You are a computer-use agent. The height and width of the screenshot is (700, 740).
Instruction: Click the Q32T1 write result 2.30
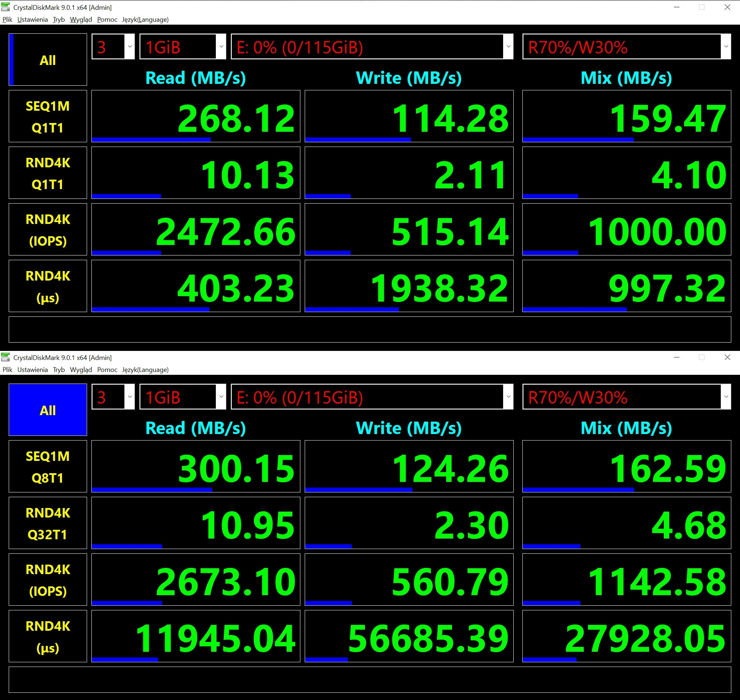pos(409,523)
